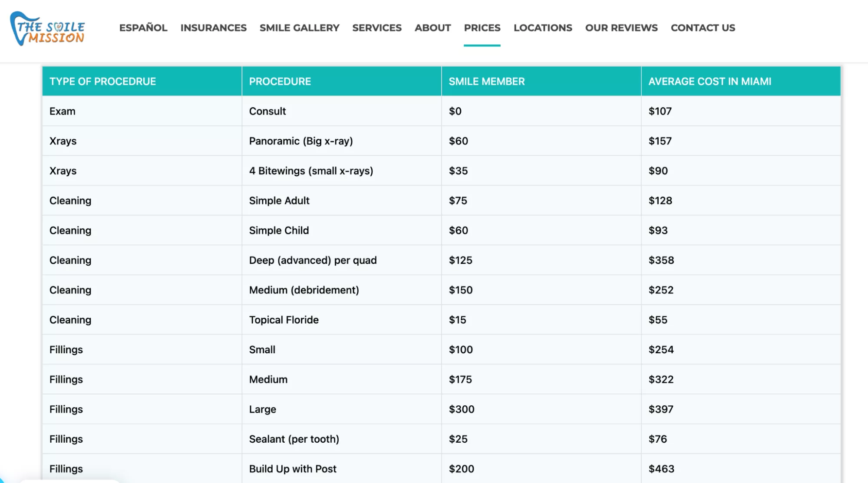Open OUR REVIEWS page

621,27
